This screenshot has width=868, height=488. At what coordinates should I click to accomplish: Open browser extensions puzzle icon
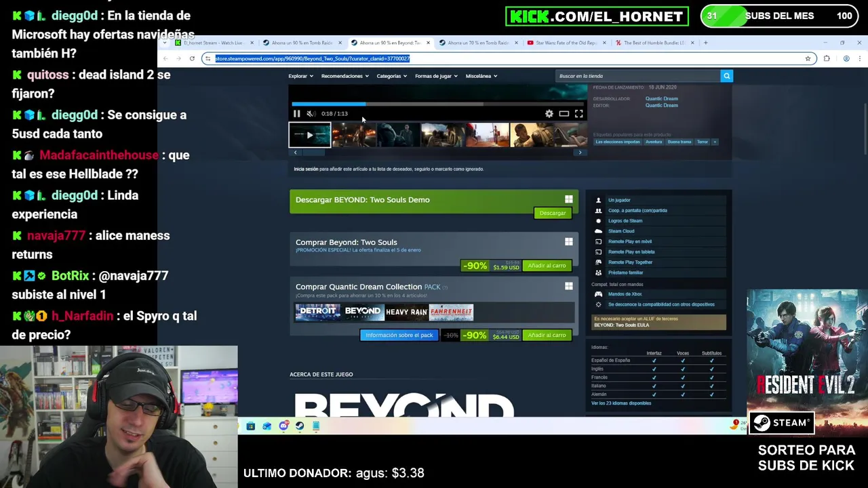[x=827, y=59]
